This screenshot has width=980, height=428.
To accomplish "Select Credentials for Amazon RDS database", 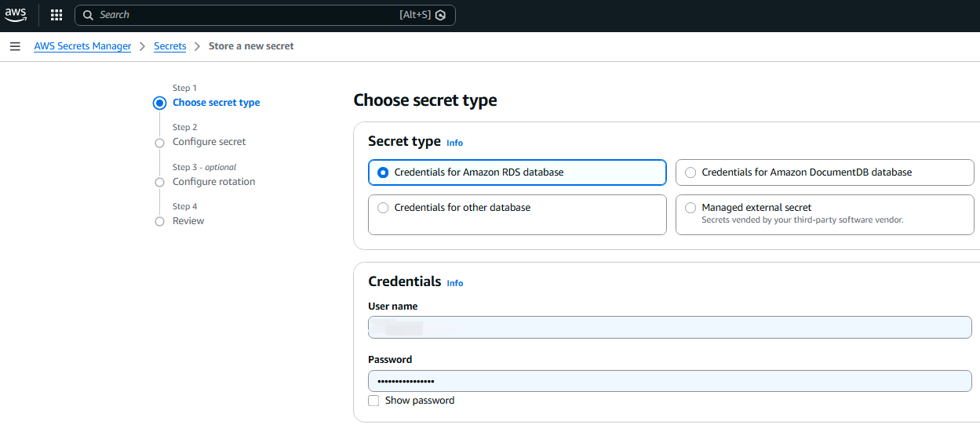I will point(383,172).
